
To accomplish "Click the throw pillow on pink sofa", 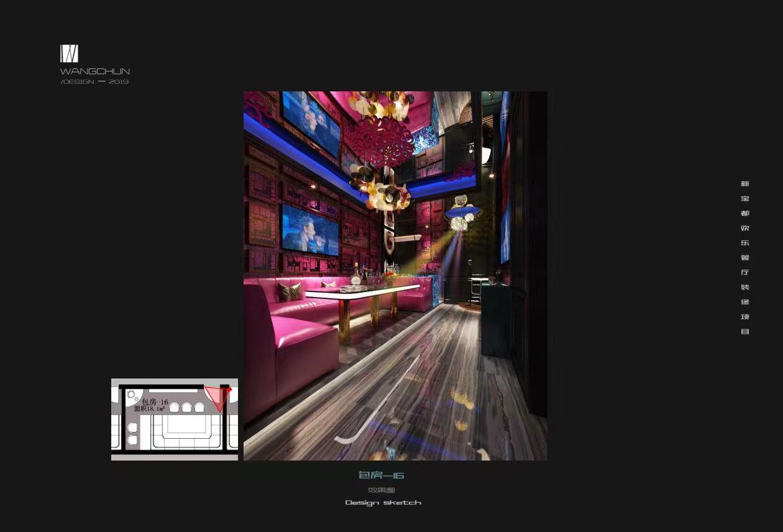I will 289,291.
